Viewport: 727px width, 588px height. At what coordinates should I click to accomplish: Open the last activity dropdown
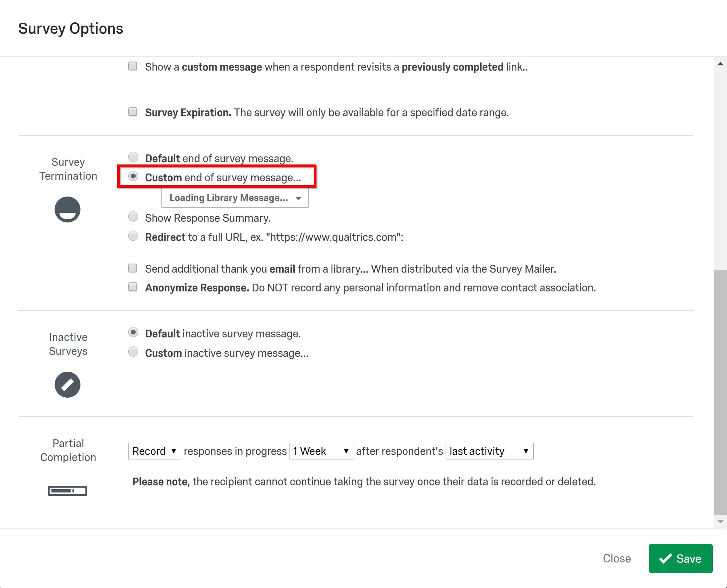(489, 451)
